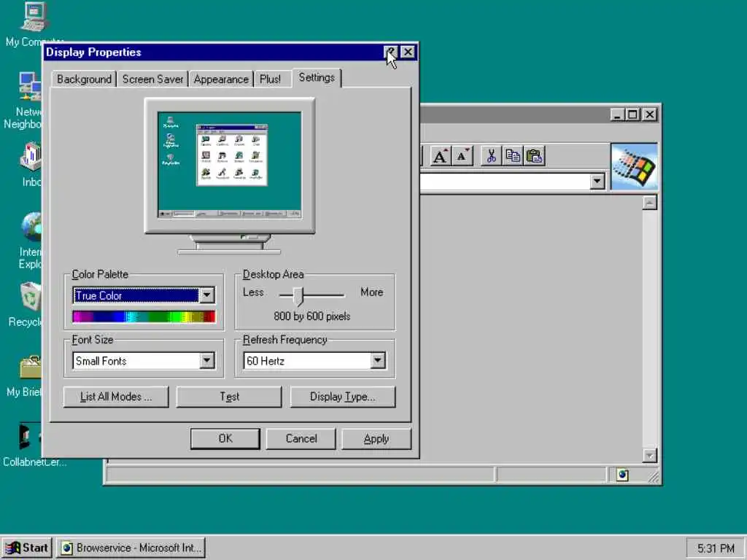Screen dimensions: 747x560
Task: Click the Copy icon in browser toolbar
Action: point(513,156)
